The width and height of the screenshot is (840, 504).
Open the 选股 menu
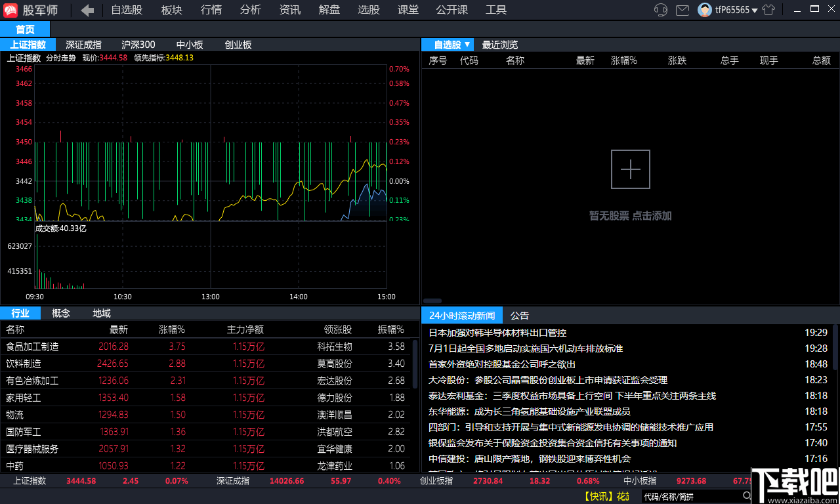pyautogui.click(x=369, y=10)
